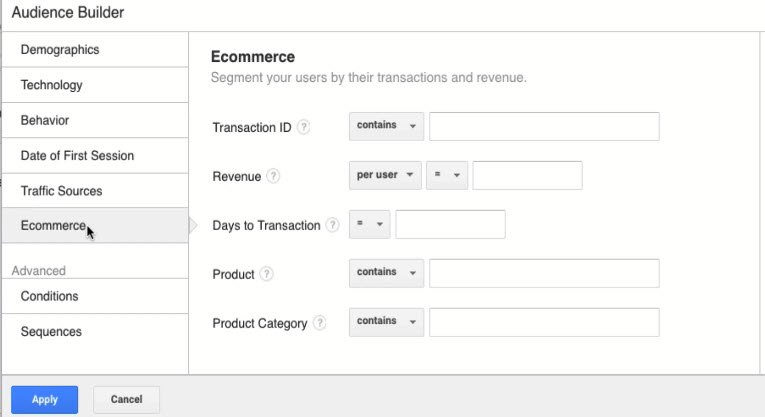The height and width of the screenshot is (417, 765).
Task: Click help icon next to Transaction ID
Action: tap(304, 127)
